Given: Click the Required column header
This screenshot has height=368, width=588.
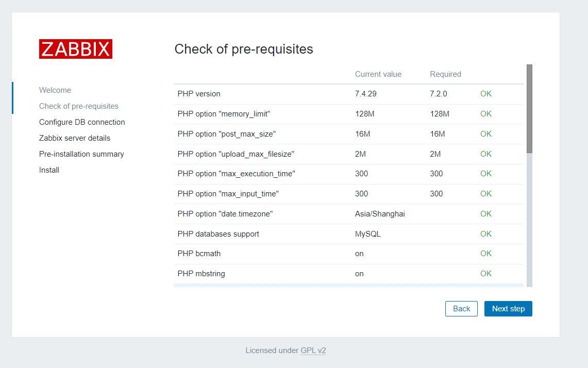Looking at the screenshot, I should point(445,74).
